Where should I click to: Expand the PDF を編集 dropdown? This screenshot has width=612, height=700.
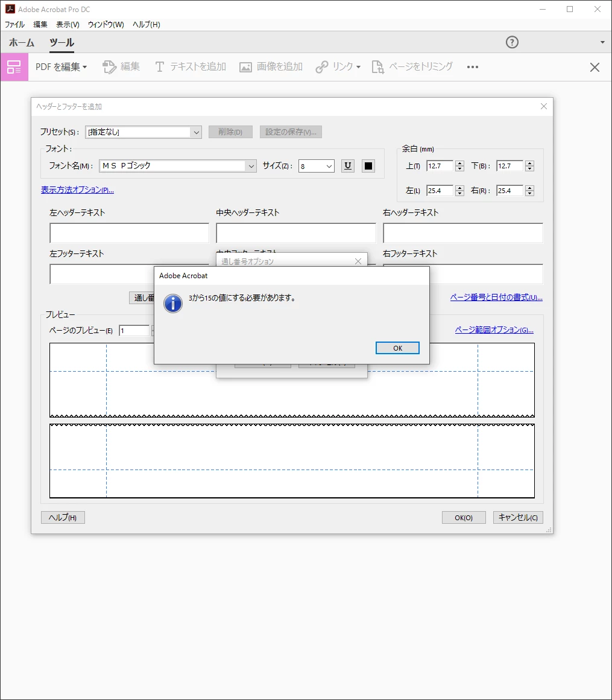61,67
